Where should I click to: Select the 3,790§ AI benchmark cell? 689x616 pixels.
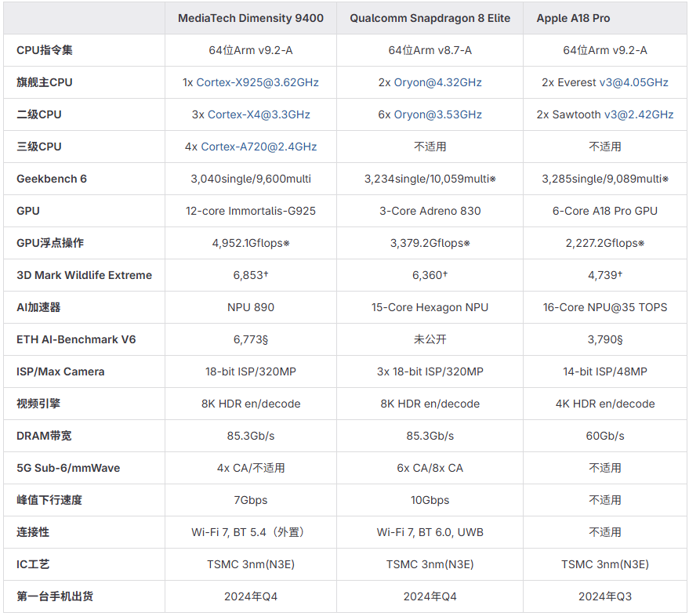605,339
